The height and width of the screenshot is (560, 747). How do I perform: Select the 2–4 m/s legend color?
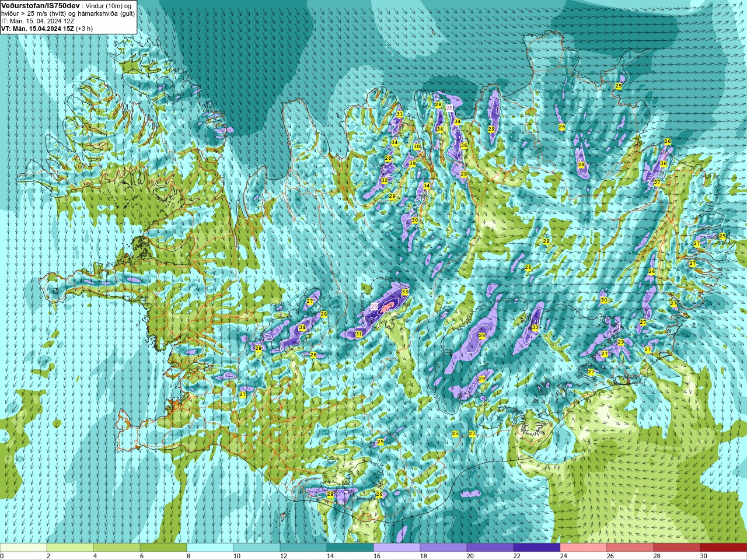[70, 548]
